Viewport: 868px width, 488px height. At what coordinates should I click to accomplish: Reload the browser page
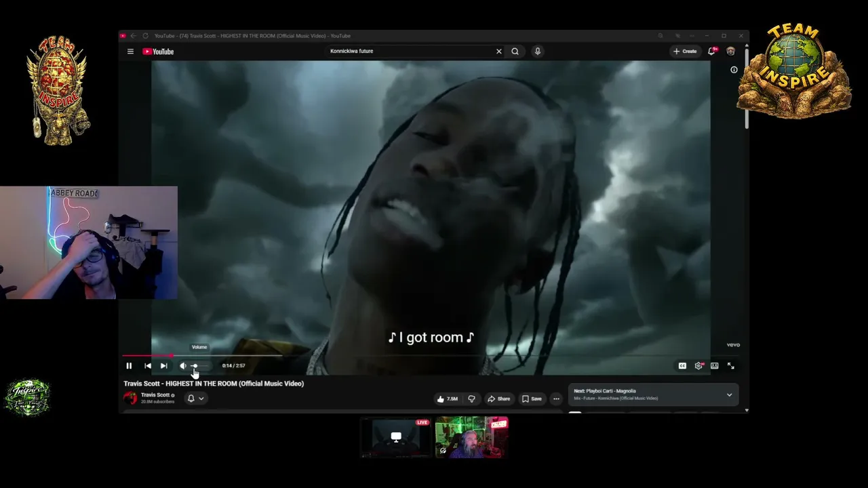[x=145, y=36]
